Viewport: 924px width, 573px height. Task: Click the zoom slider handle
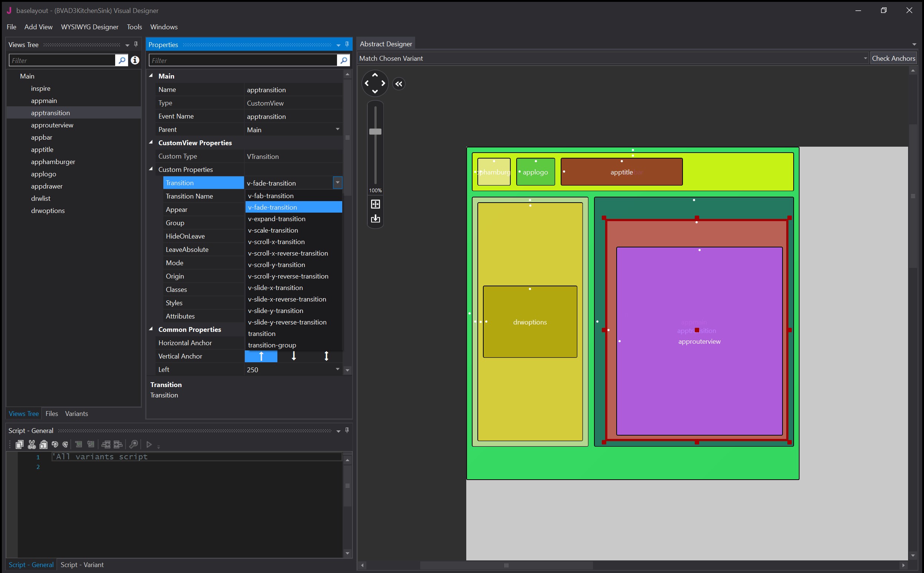pos(375,131)
